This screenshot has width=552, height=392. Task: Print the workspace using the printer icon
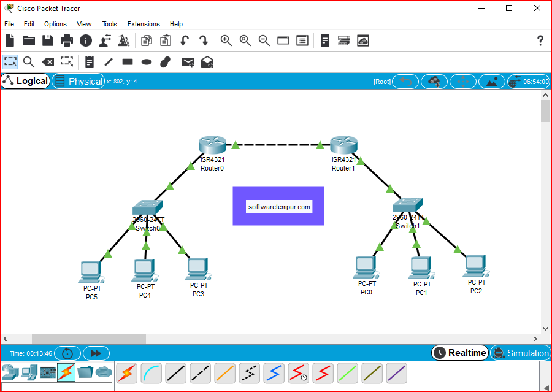point(66,40)
